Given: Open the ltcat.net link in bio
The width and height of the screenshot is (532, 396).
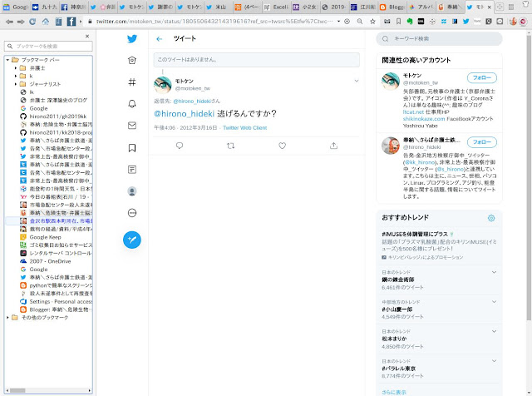Looking at the screenshot, I should pyautogui.click(x=413, y=112).
